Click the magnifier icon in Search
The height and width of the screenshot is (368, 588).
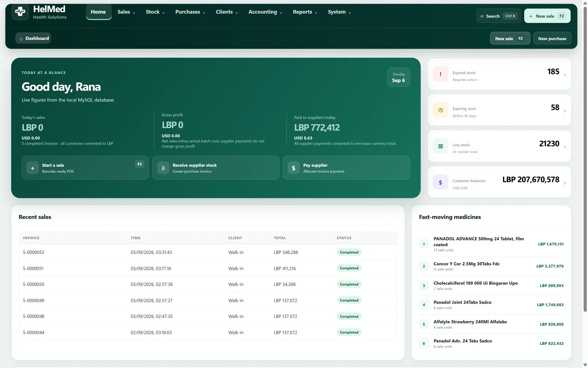tap(482, 16)
